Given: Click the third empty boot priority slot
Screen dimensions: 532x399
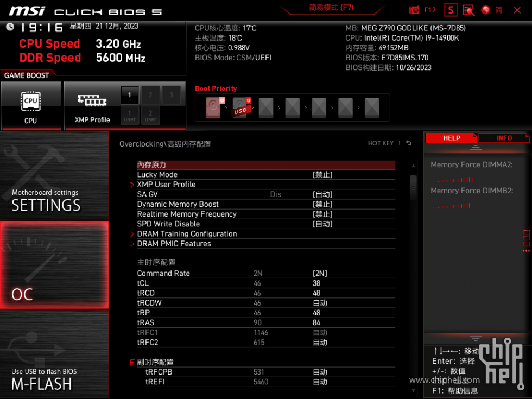Looking at the screenshot, I should coord(319,108).
